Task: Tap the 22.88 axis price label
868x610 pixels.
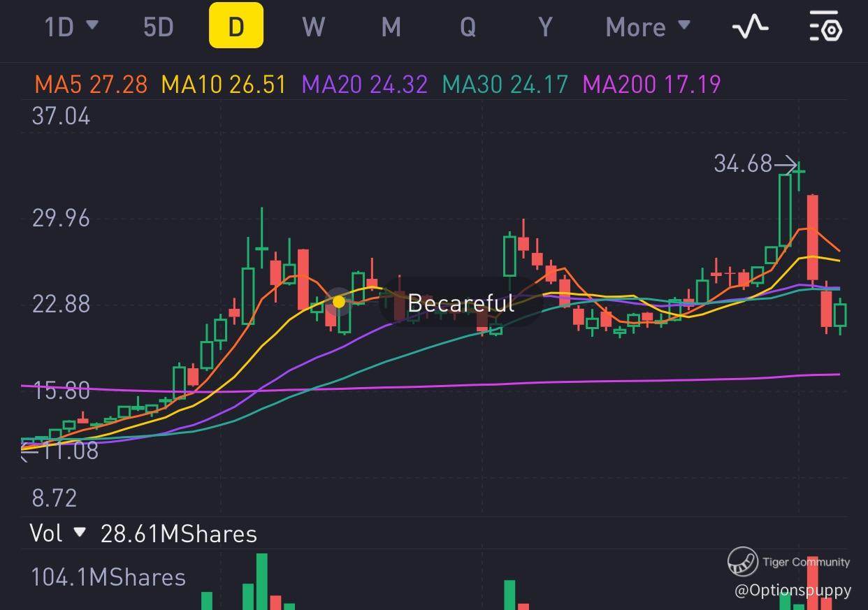Action: (x=61, y=304)
